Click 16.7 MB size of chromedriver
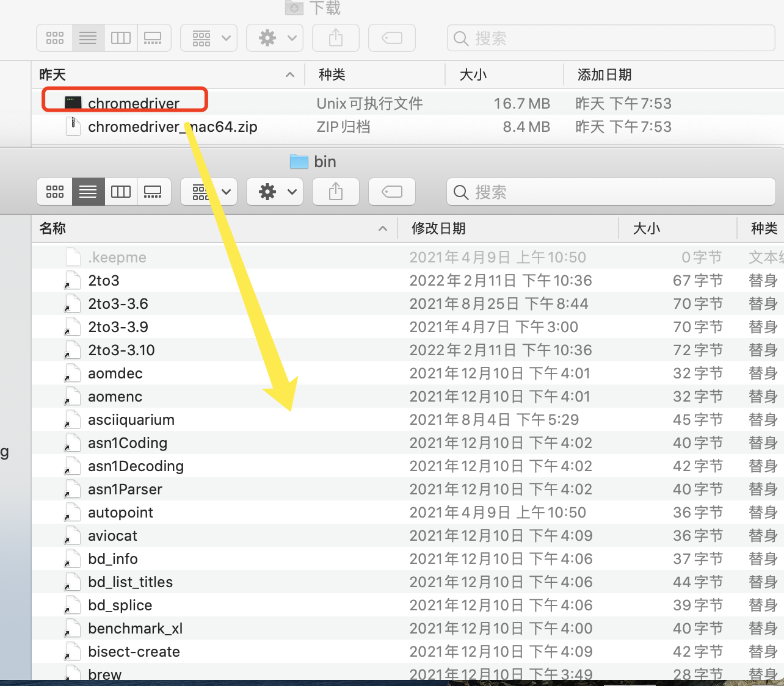The image size is (784, 686). [522, 103]
